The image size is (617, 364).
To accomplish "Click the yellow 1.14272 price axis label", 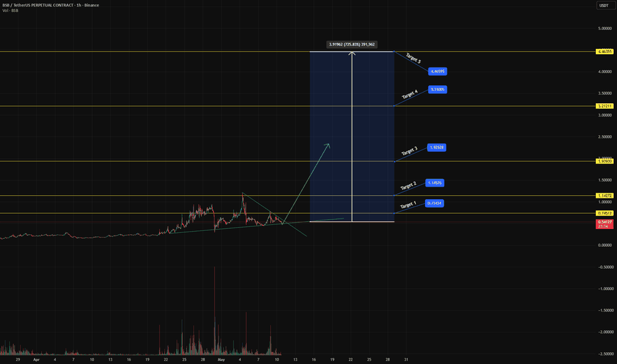I will 604,196.
